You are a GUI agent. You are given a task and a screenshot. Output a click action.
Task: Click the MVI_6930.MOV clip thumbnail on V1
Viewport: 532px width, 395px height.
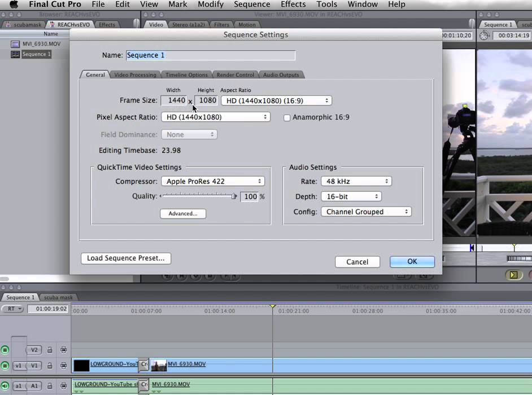(159, 366)
